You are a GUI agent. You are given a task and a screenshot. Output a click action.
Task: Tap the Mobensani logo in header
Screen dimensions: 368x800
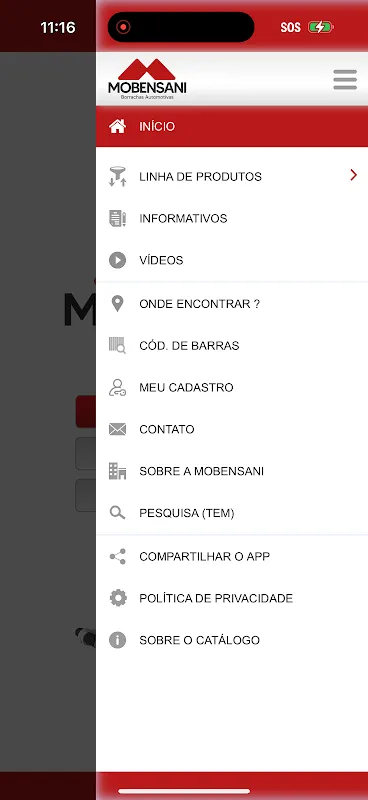(x=147, y=79)
